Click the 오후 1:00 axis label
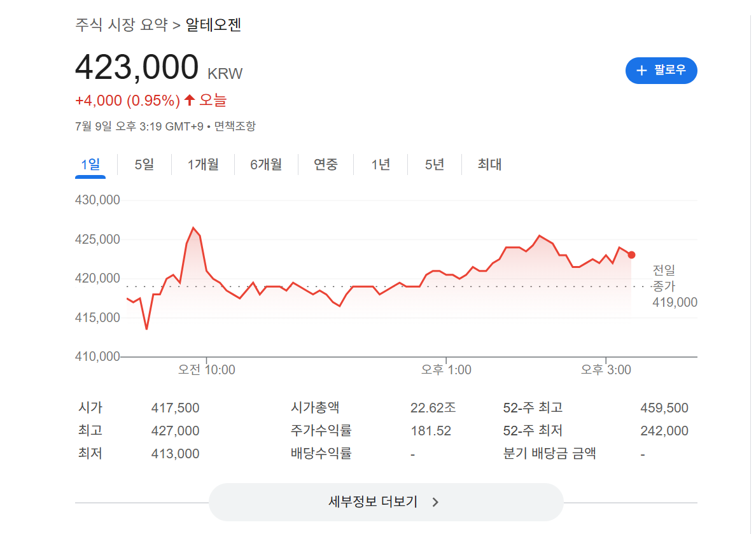Image resolution: width=756 pixels, height=534 pixels. coord(446,370)
